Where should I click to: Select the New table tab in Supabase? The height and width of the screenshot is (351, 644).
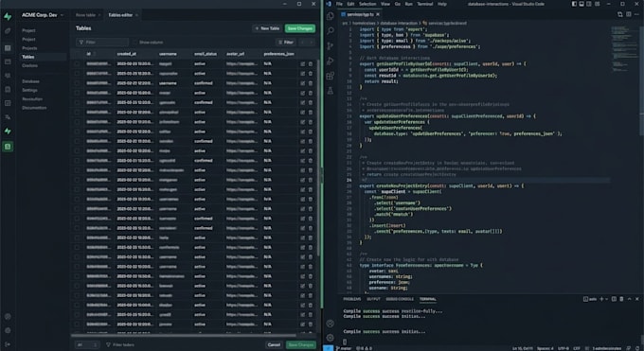88,15
